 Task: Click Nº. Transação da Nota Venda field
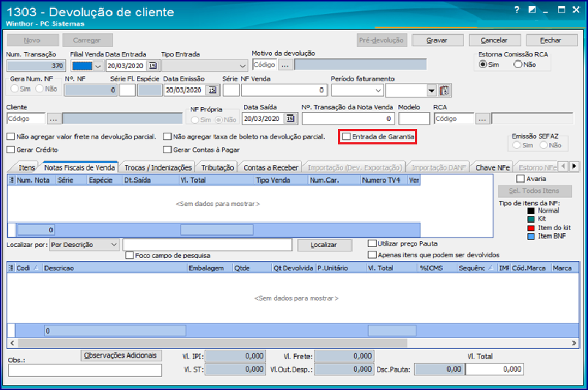348,119
